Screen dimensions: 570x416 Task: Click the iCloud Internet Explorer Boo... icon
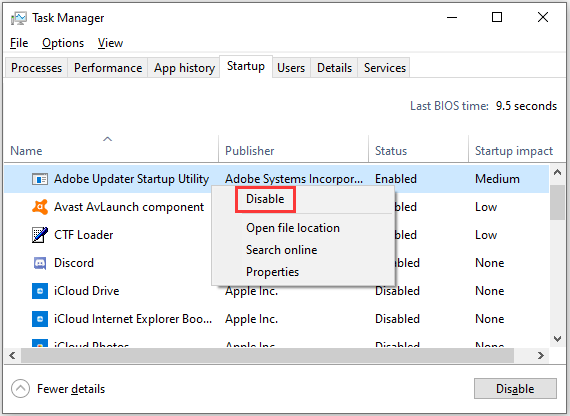pyautogui.click(x=40, y=319)
